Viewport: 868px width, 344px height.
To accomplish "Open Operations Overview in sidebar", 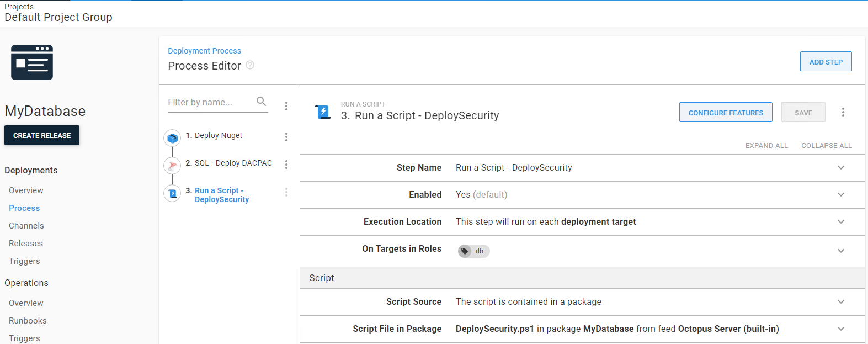I will pos(26,303).
